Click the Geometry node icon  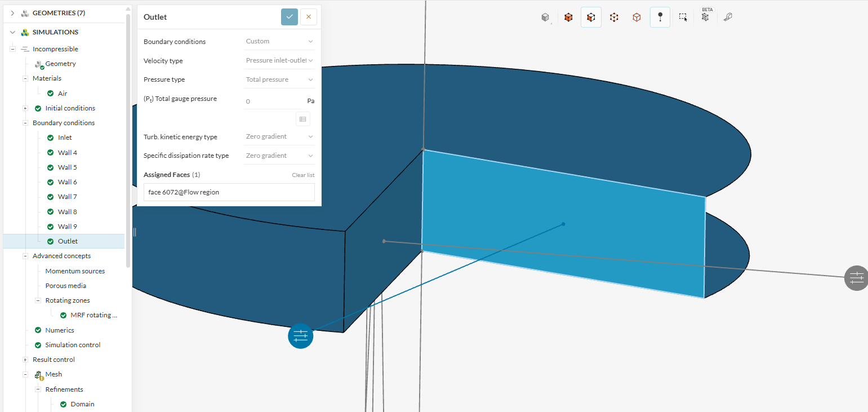[39, 64]
